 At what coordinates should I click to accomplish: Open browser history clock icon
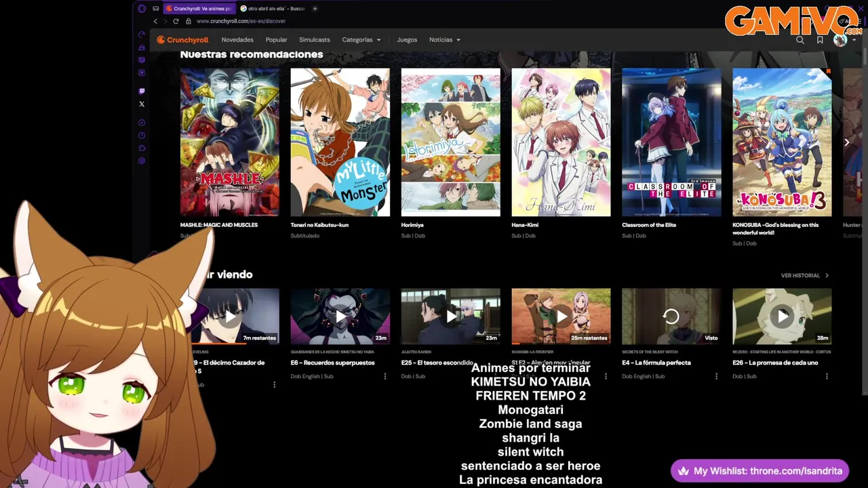[142, 136]
